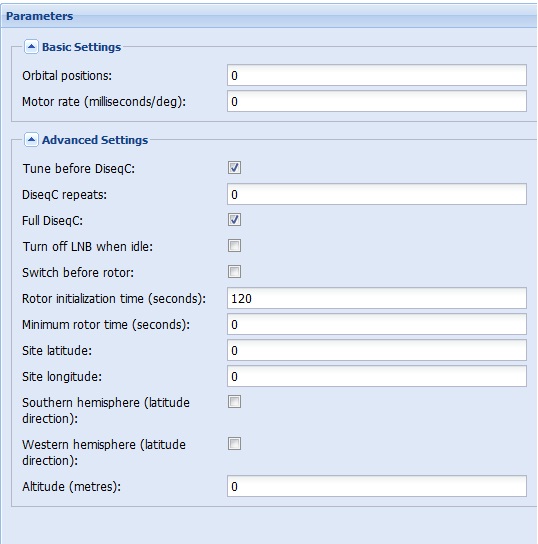Click the Basic Settings section title
This screenshot has width=538, height=544.
(x=81, y=47)
